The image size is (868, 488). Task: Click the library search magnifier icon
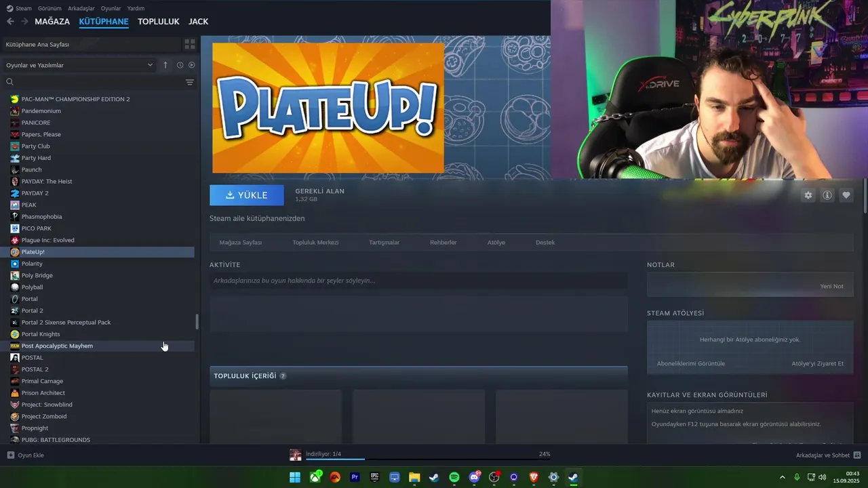click(x=9, y=82)
